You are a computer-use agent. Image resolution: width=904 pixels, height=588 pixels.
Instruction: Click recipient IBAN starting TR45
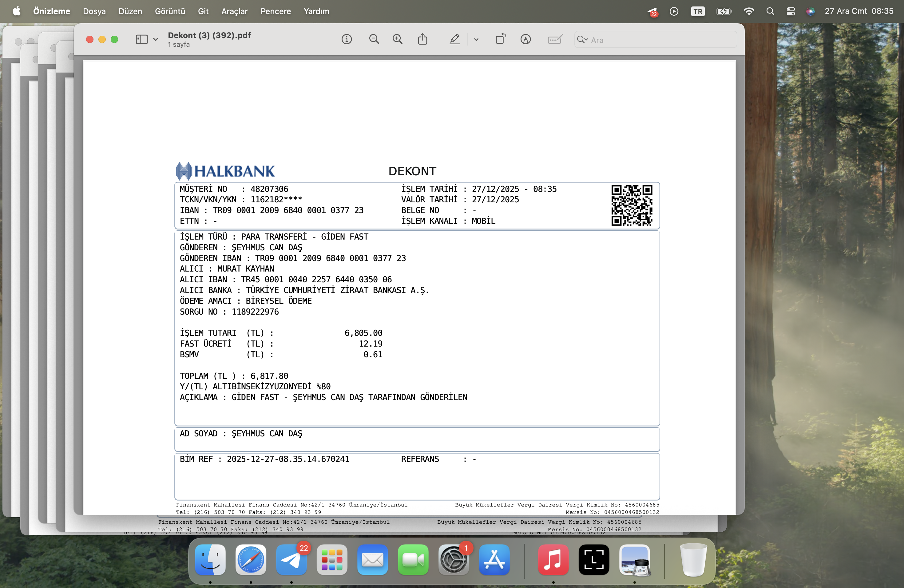316,280
